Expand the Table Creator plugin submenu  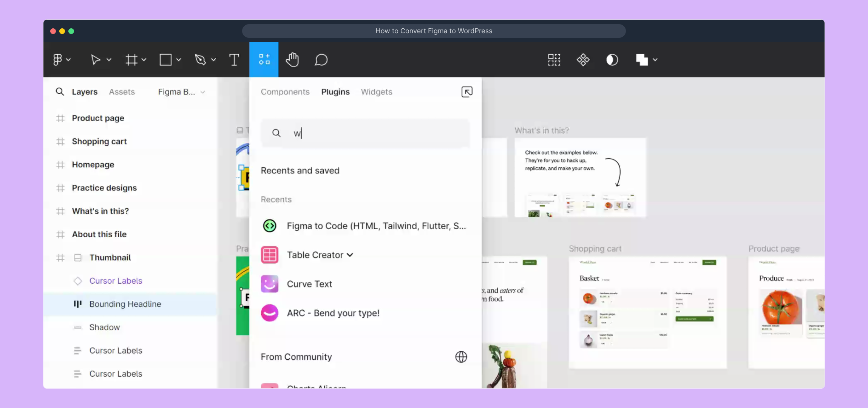coord(350,255)
